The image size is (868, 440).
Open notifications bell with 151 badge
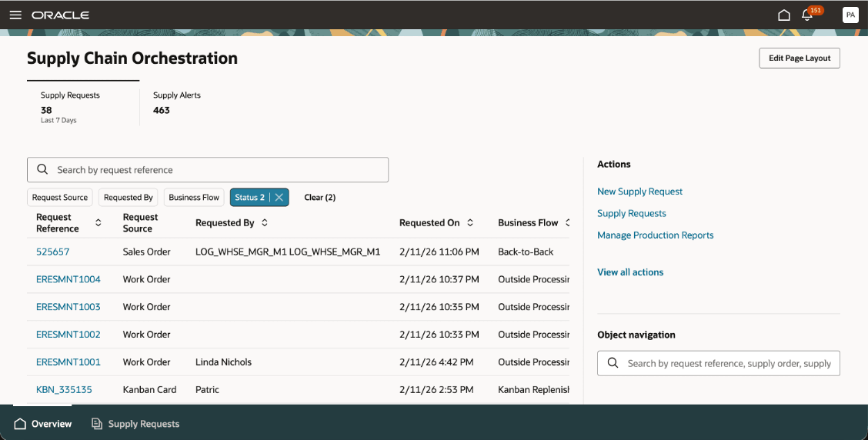point(807,15)
